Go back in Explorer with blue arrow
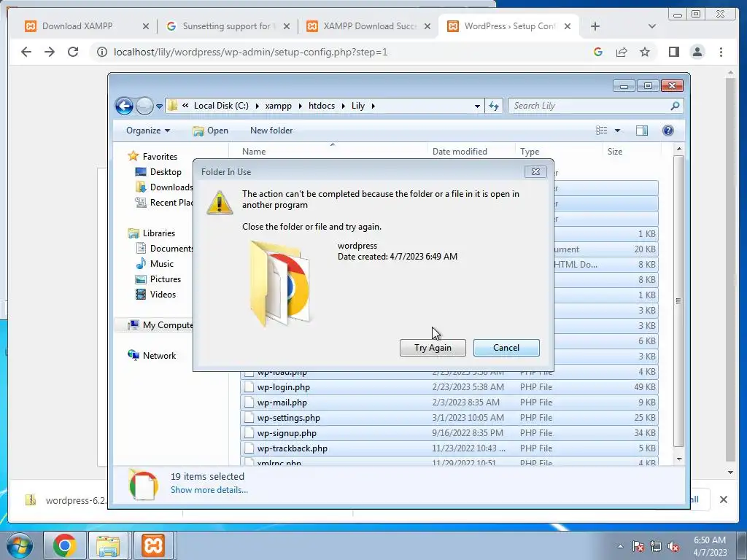Screen dimensions: 747x560 124,106
